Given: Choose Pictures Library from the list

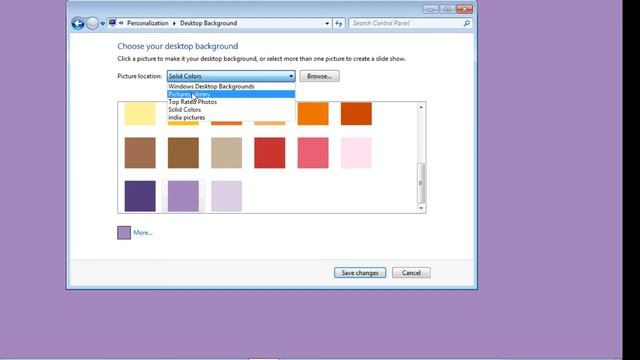Looking at the screenshot, I should [231, 94].
